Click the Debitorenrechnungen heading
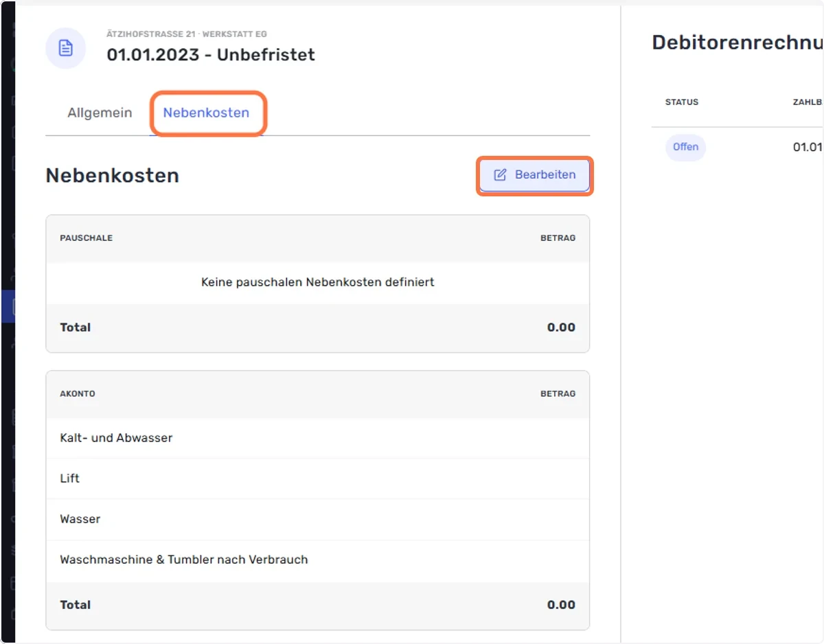Screen dimensions: 824x644 tap(737, 43)
